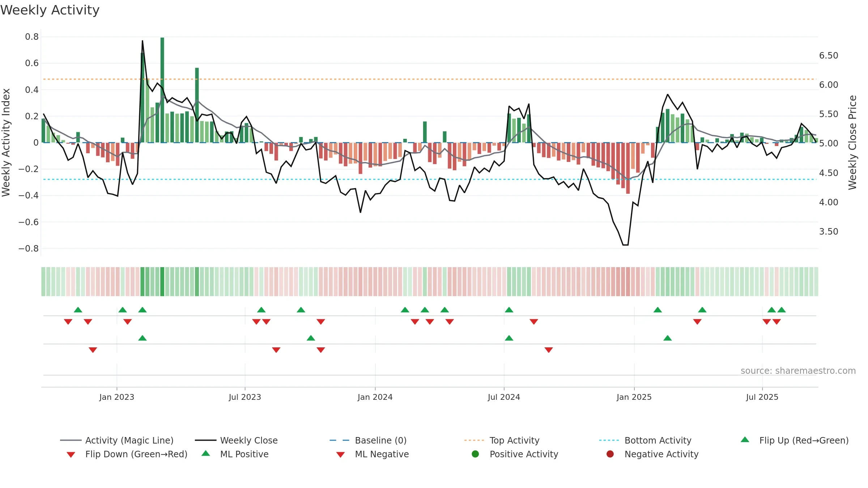Hide the ML Positive markers via legend

pyautogui.click(x=235, y=454)
